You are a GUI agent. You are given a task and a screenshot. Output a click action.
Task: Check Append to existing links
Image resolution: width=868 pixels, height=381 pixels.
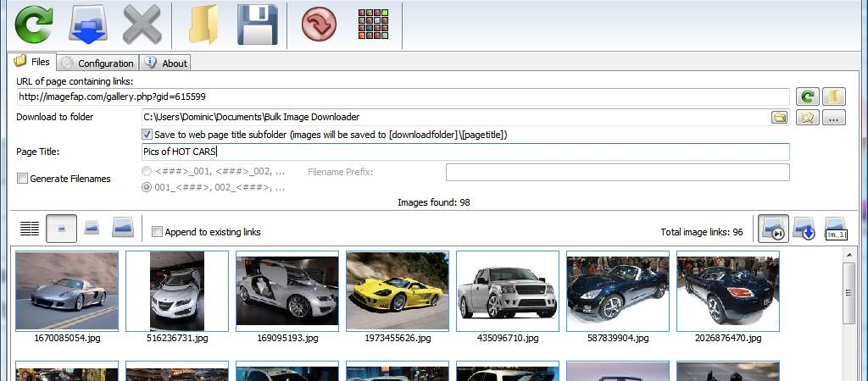pos(157,232)
